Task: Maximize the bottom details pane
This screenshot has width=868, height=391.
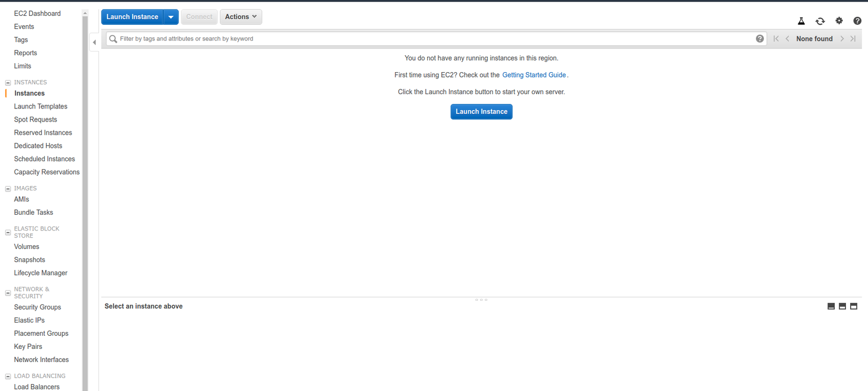Action: pyautogui.click(x=854, y=306)
